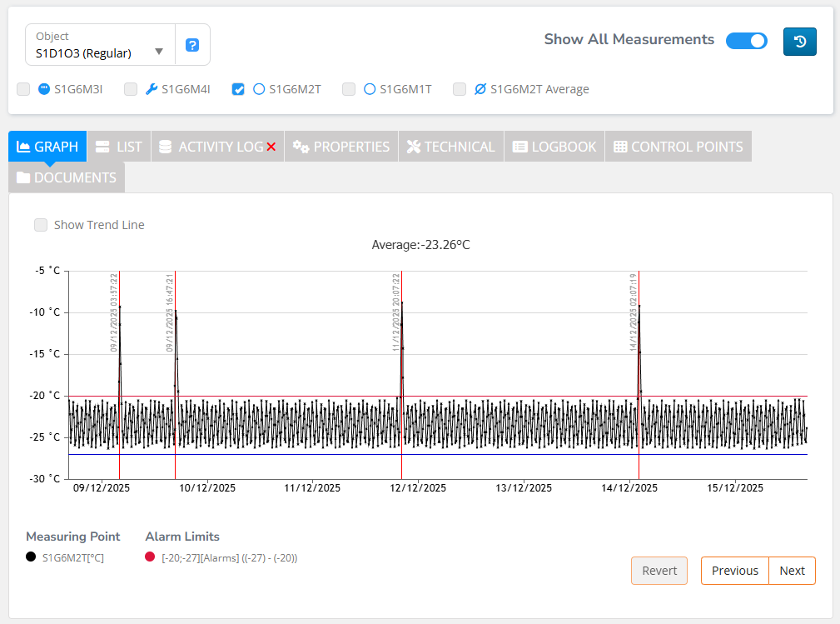Image resolution: width=840 pixels, height=624 pixels.
Task: Click the black S1G6M2T legend dot
Action: (x=31, y=557)
